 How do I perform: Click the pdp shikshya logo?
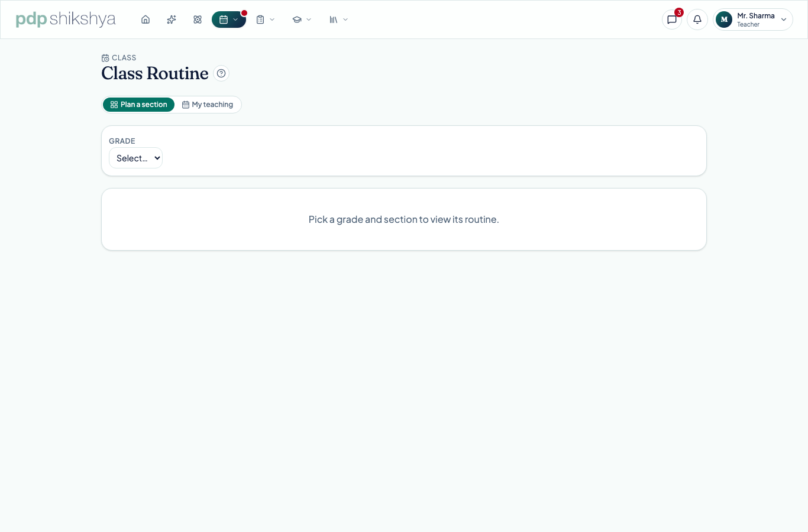tap(66, 19)
